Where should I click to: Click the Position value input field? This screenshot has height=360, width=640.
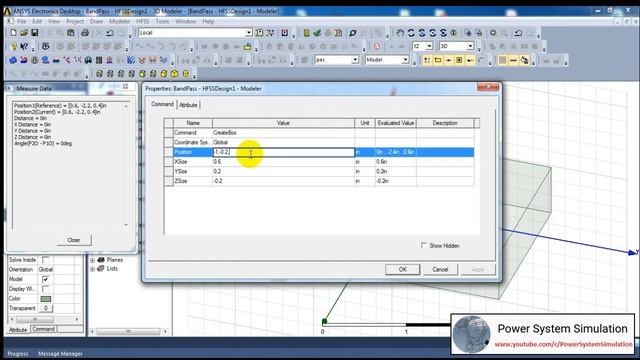(x=284, y=152)
